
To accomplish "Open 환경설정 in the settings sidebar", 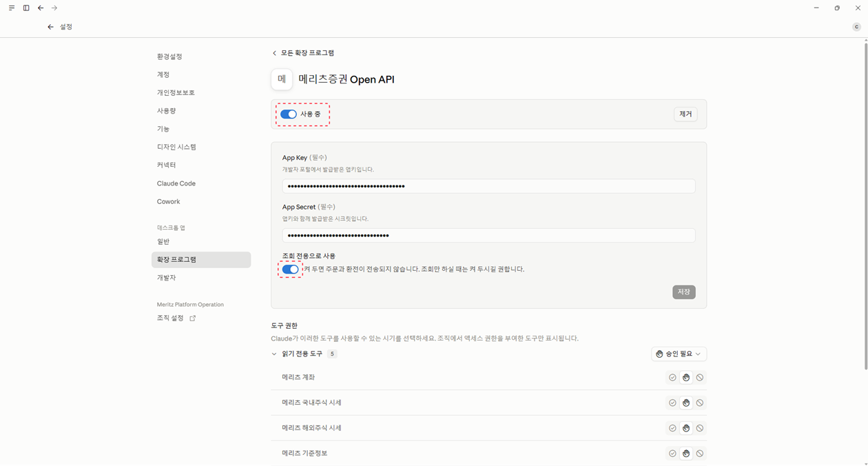I will coord(169,57).
